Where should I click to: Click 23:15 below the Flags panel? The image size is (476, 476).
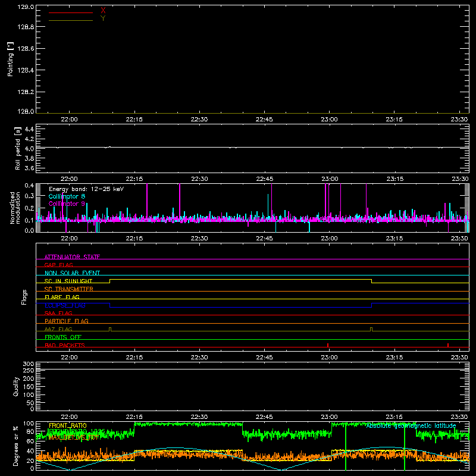point(394,358)
